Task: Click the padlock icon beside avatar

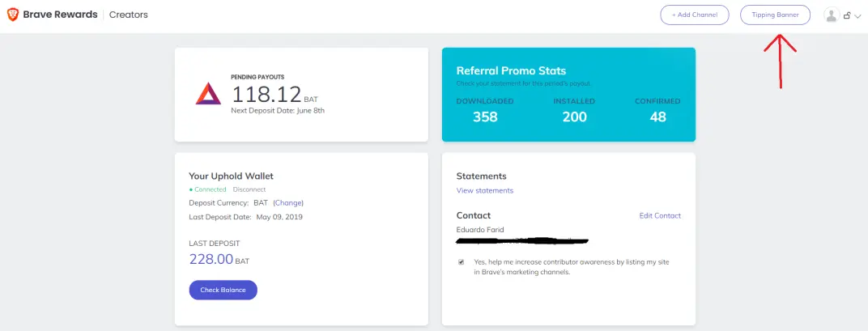Action: click(847, 16)
